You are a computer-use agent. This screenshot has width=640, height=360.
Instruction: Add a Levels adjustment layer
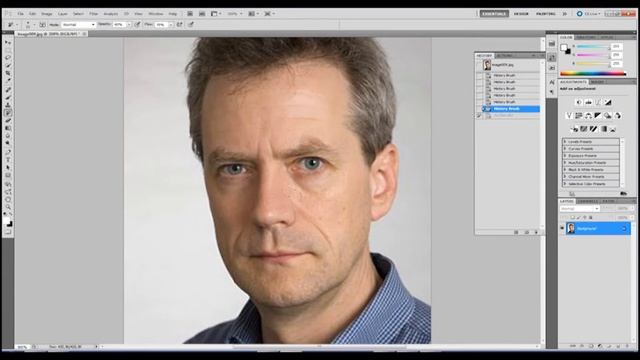pos(588,102)
